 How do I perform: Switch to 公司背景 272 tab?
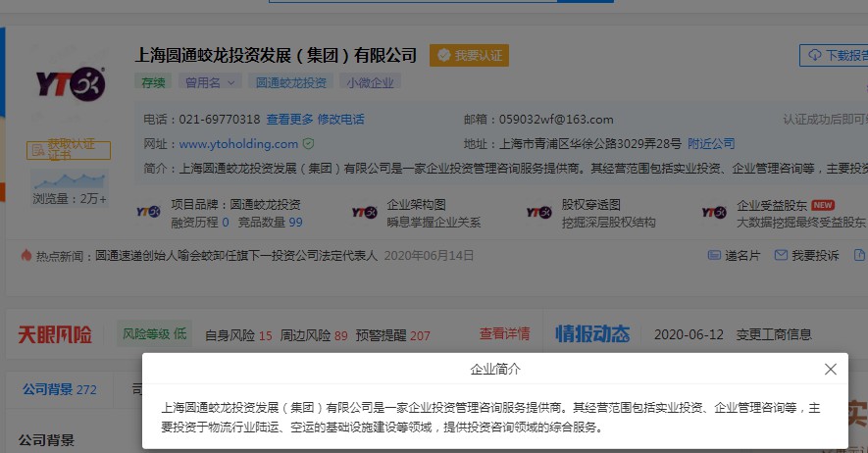[x=59, y=389]
